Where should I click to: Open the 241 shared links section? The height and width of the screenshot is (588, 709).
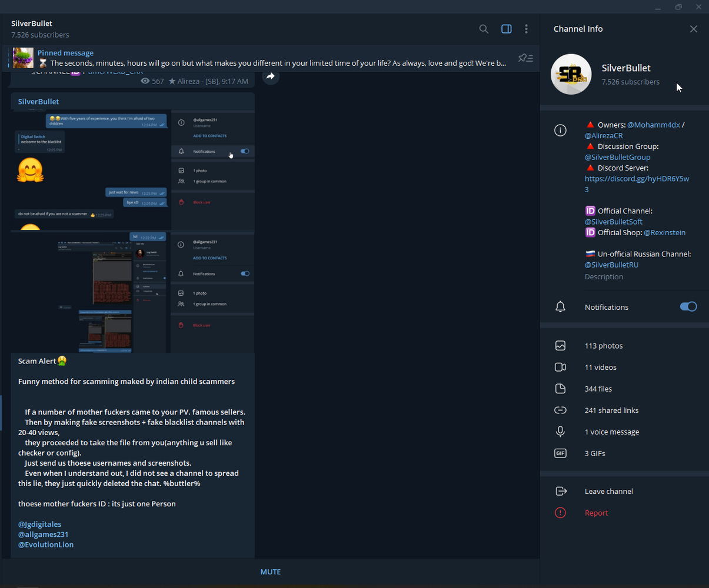(624, 410)
